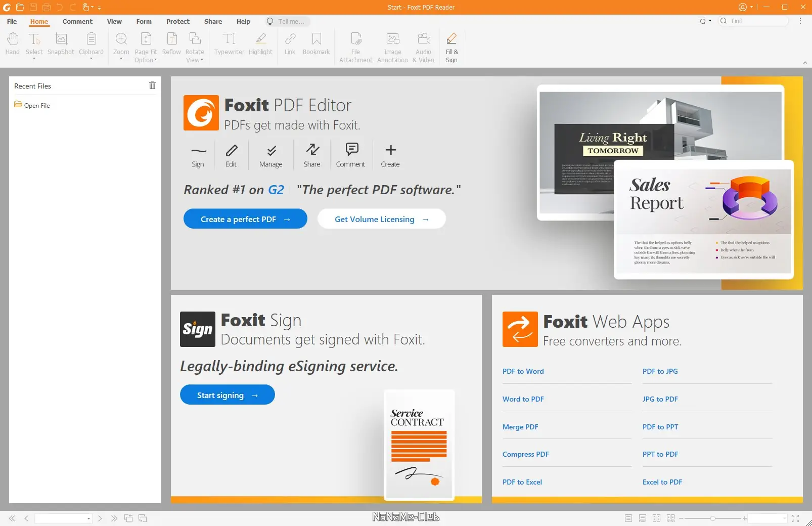Select the Link tool
This screenshot has width=812, height=526.
click(290, 43)
